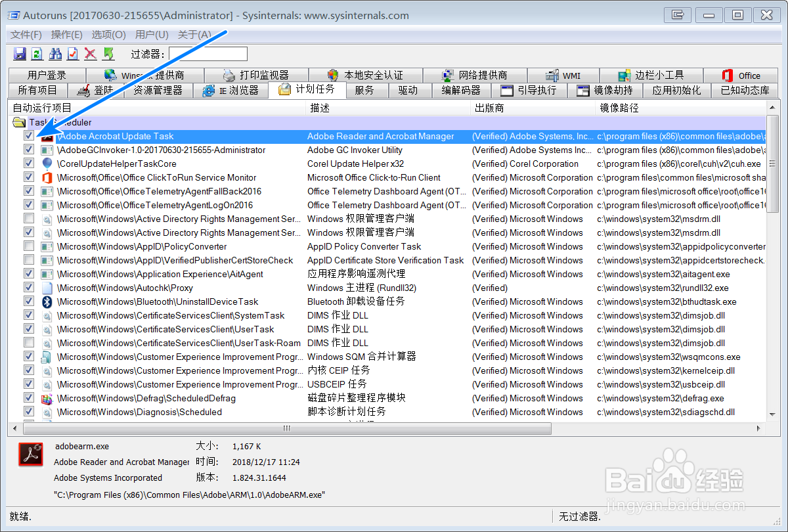788x532 pixels.
Task: Open Find with the binoculars icon
Action: pyautogui.click(x=56, y=54)
